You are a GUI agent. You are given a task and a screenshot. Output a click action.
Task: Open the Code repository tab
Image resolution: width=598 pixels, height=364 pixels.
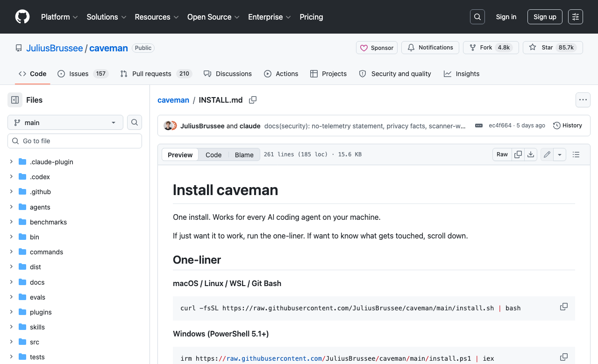pos(32,74)
